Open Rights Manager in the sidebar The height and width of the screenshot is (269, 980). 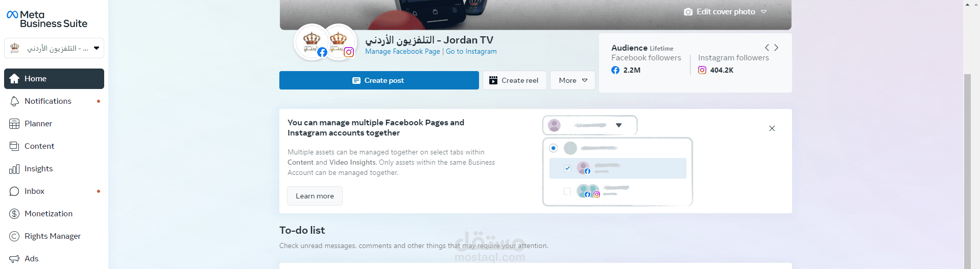tap(54, 236)
